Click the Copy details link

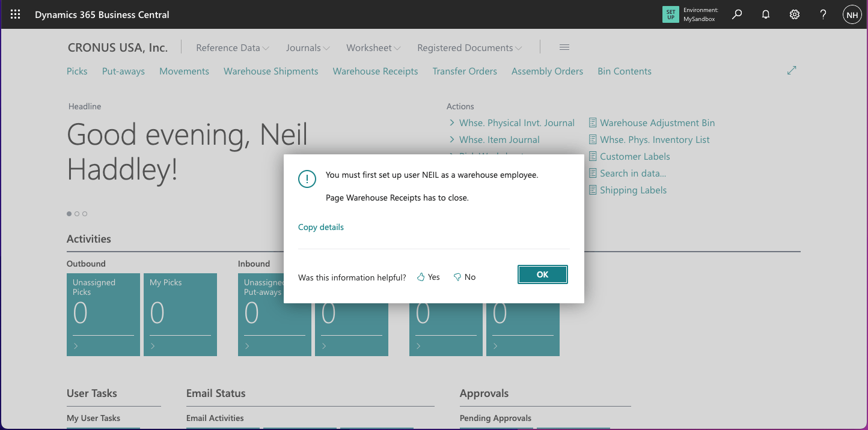click(x=321, y=227)
